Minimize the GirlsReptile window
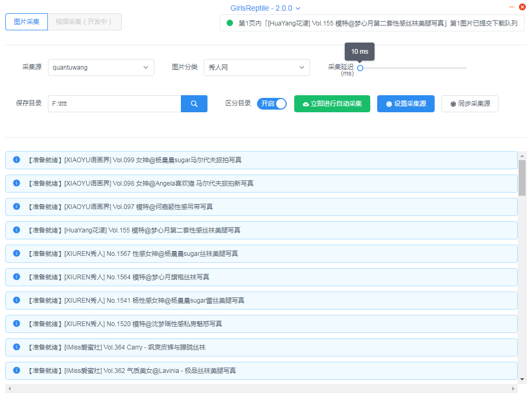532x399 pixels. pos(512,7)
